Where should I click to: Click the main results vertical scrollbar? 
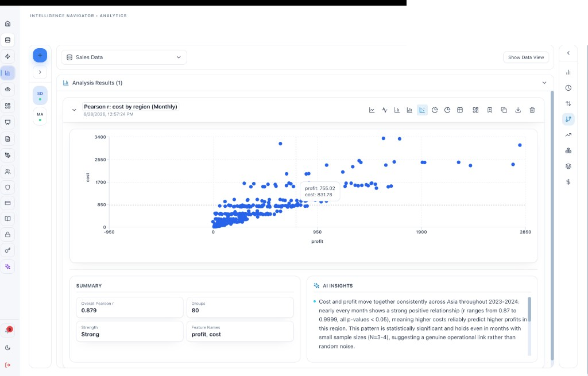coord(552,225)
